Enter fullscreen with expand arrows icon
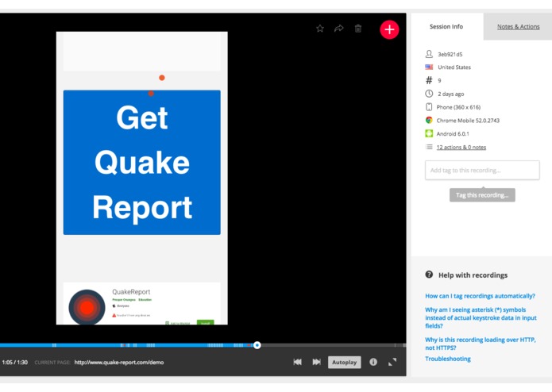Image resolution: width=552 pixels, height=392 pixels. coord(392,362)
